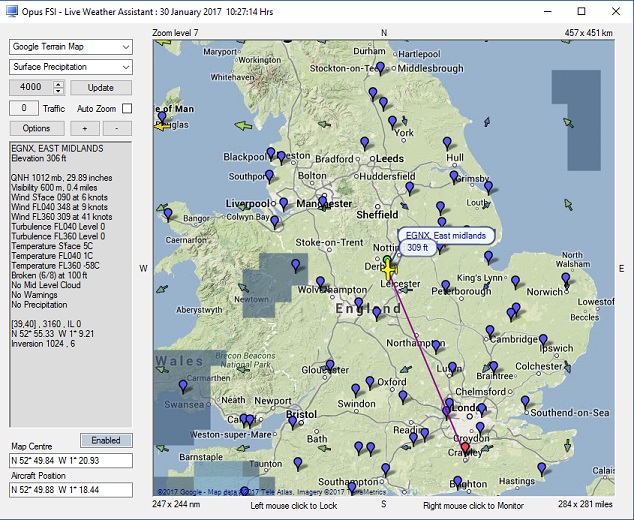Click the blue station pin near Ipswich
The image size is (634, 520).
pyautogui.click(x=543, y=340)
